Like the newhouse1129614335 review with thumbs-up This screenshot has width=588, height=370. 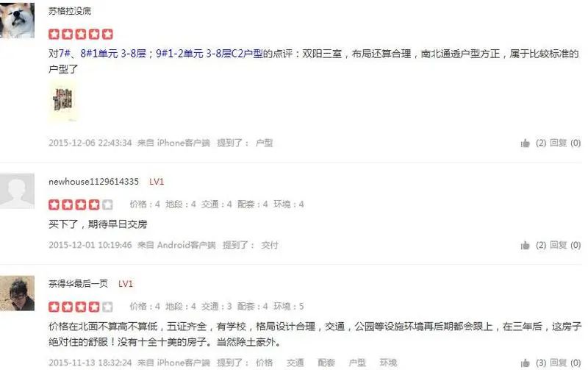tap(525, 246)
